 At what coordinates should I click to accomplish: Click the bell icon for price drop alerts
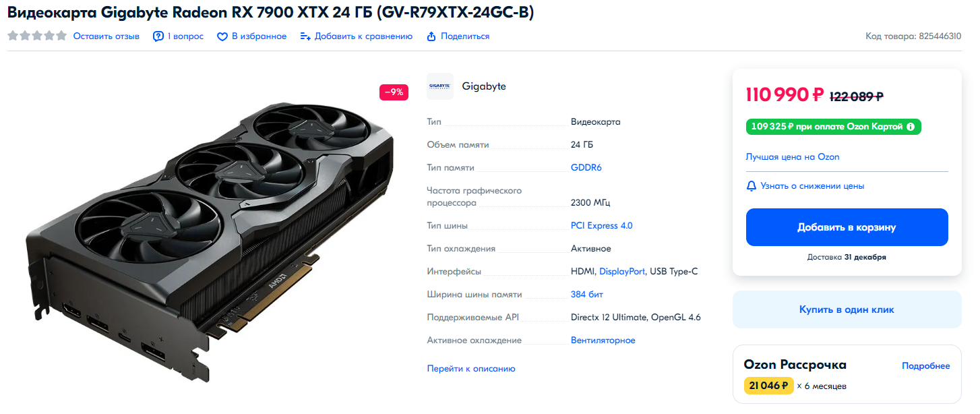click(752, 185)
